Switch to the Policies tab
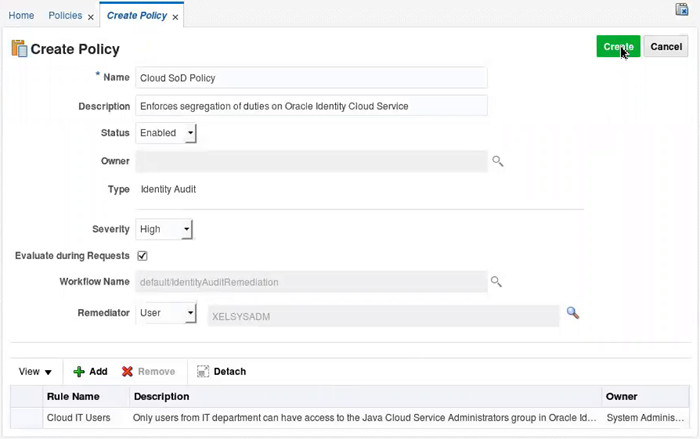700x439 pixels. click(65, 16)
